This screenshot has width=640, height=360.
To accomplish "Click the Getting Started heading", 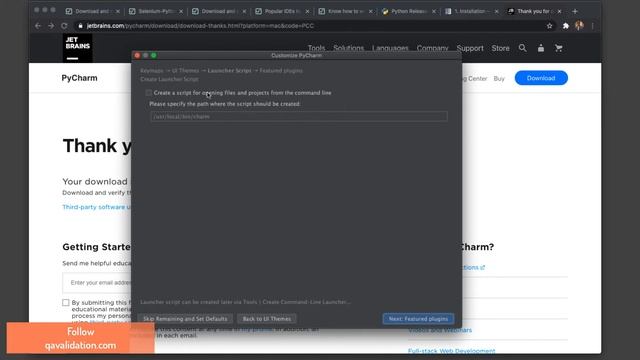I will coord(96,247).
